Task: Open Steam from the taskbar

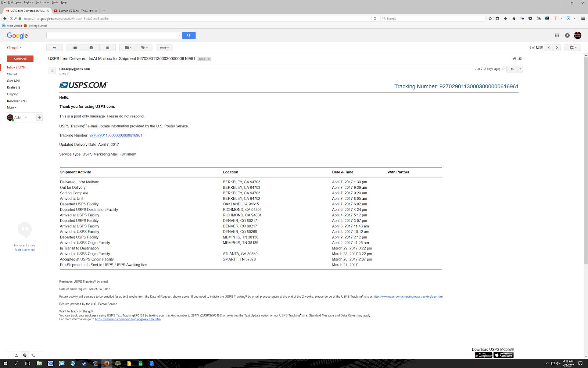Action: 84,364
